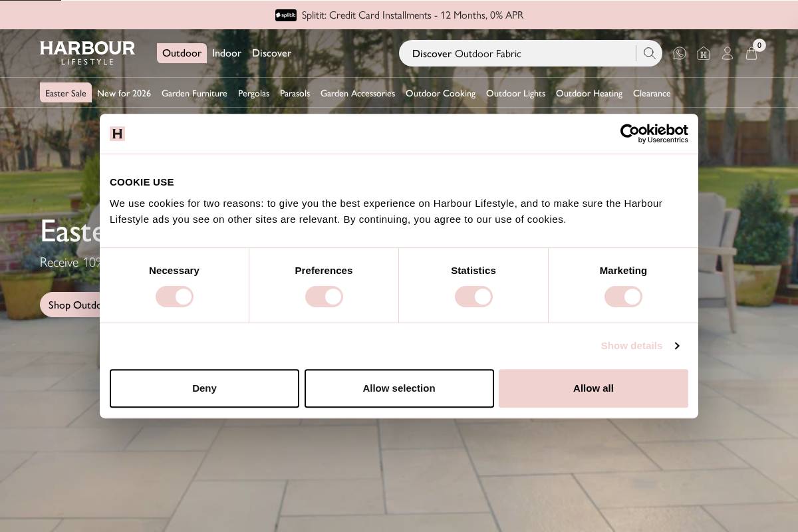This screenshot has width=798, height=532.
Task: Turn off the Statistics cookie toggle
Action: (x=473, y=297)
